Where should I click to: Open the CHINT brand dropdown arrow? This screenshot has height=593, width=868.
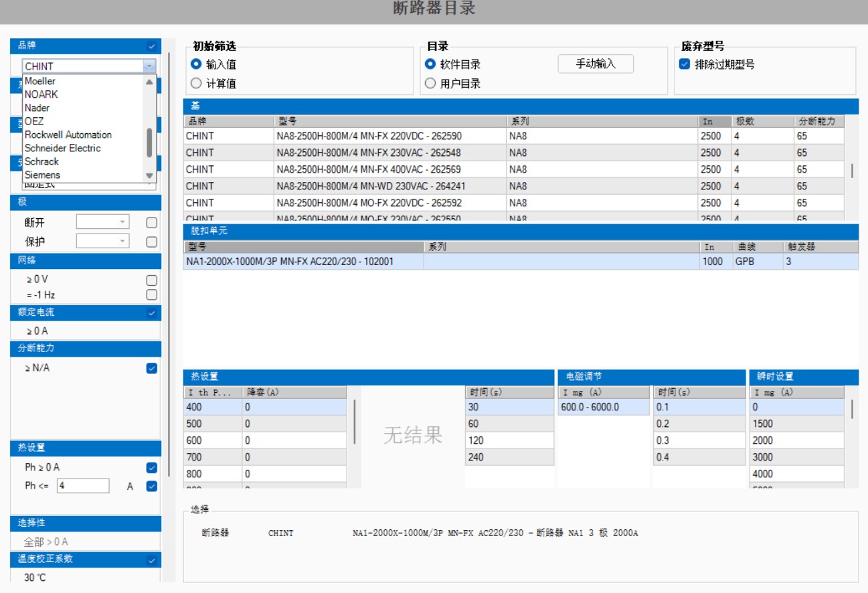(x=149, y=66)
